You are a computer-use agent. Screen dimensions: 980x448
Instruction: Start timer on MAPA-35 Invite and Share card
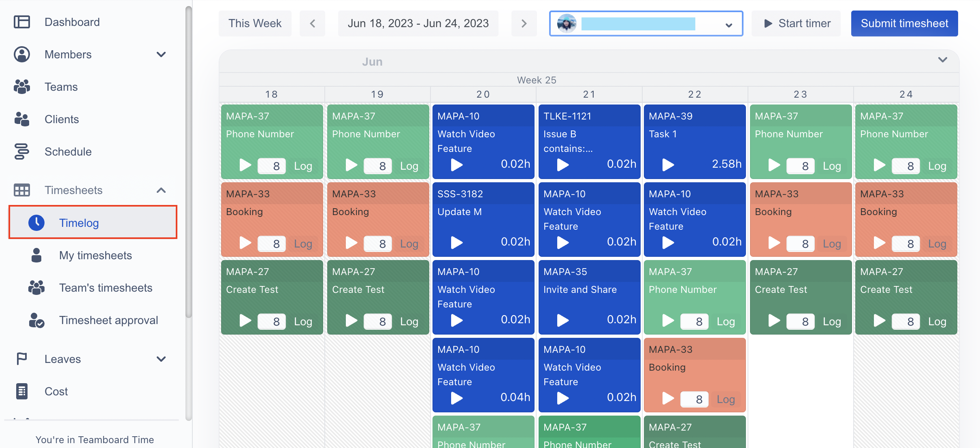tap(563, 320)
